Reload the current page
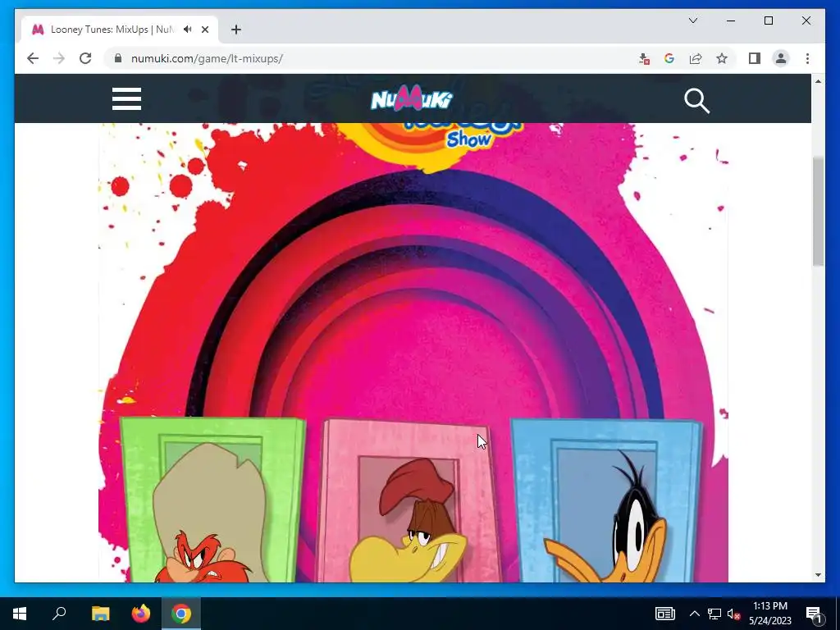This screenshot has height=630, width=840. pyautogui.click(x=85, y=58)
